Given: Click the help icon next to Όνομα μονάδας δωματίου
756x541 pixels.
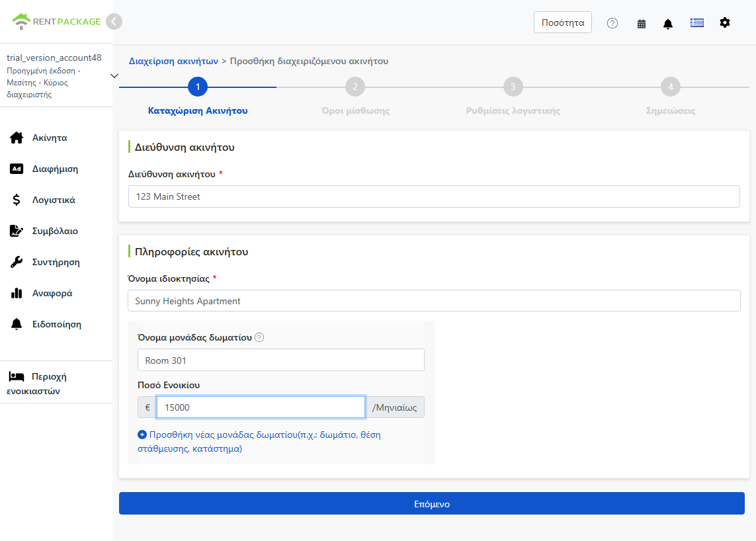Looking at the screenshot, I should (x=259, y=337).
